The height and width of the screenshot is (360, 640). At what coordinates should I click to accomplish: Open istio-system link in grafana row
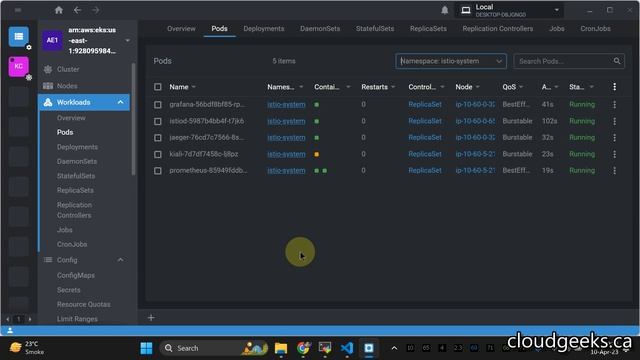click(286, 104)
